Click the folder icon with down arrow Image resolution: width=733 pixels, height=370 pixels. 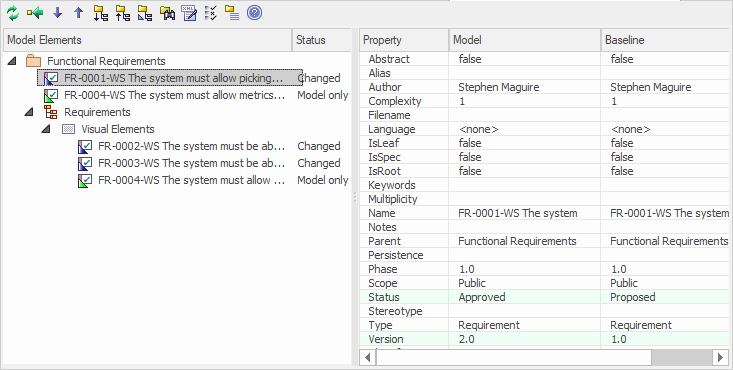(101, 13)
